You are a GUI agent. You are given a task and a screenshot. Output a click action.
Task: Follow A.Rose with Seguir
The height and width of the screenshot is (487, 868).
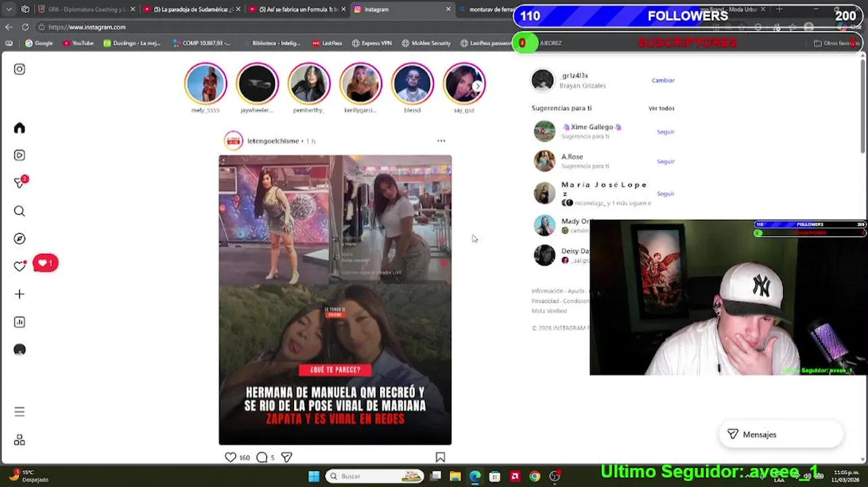(666, 162)
